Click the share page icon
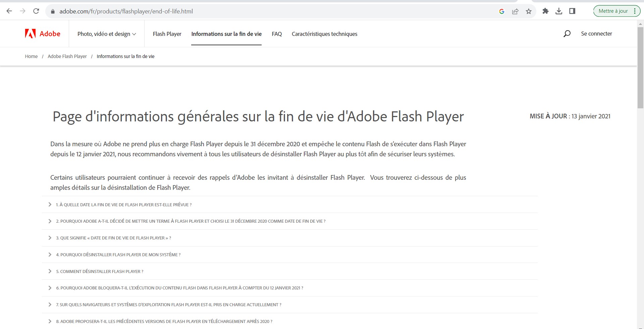The height and width of the screenshot is (329, 644). click(x=515, y=11)
